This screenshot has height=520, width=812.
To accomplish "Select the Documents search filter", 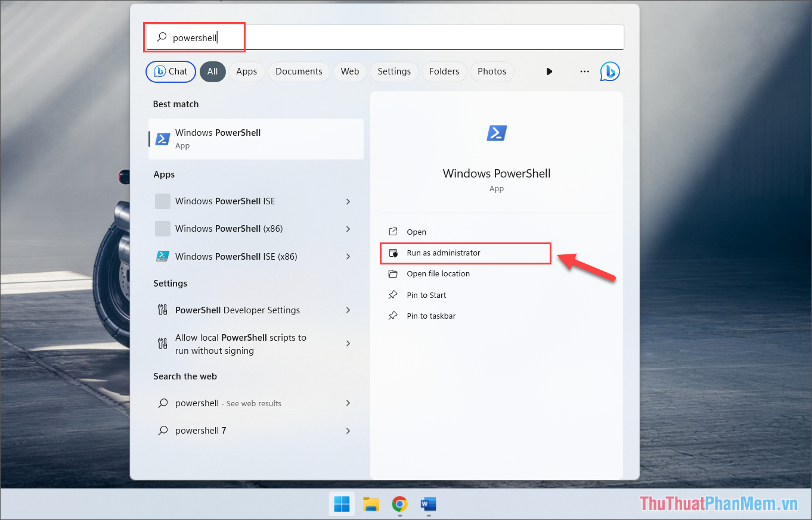I will (x=299, y=71).
